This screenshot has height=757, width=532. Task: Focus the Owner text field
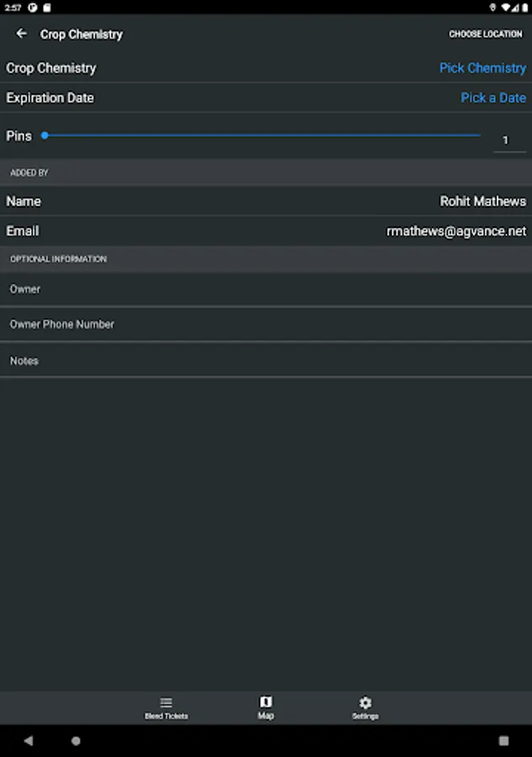pyautogui.click(x=266, y=289)
